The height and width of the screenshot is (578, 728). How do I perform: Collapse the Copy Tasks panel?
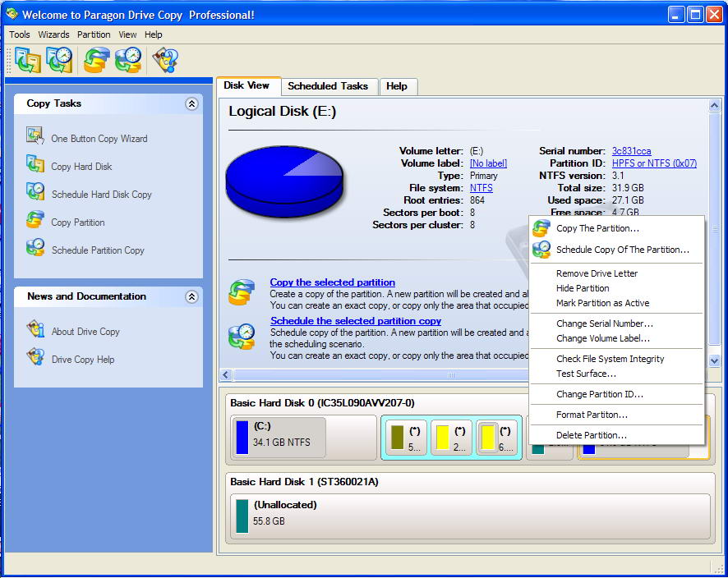(191, 103)
